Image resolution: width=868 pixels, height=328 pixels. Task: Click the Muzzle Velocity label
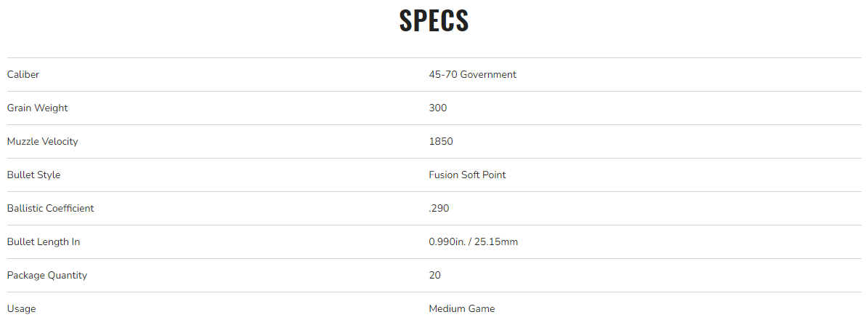(x=42, y=141)
